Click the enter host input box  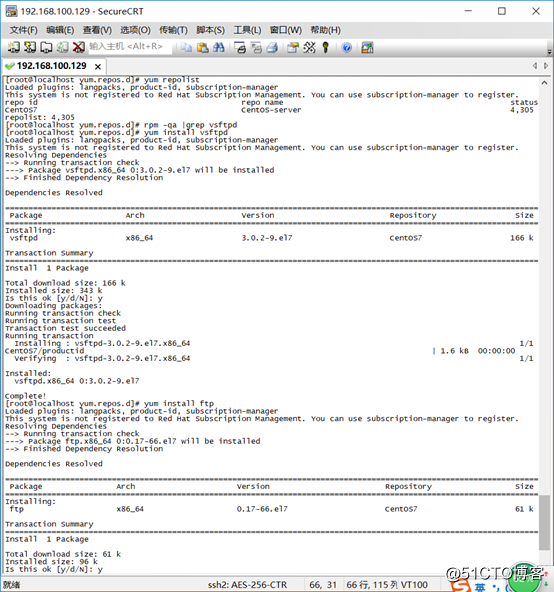129,47
